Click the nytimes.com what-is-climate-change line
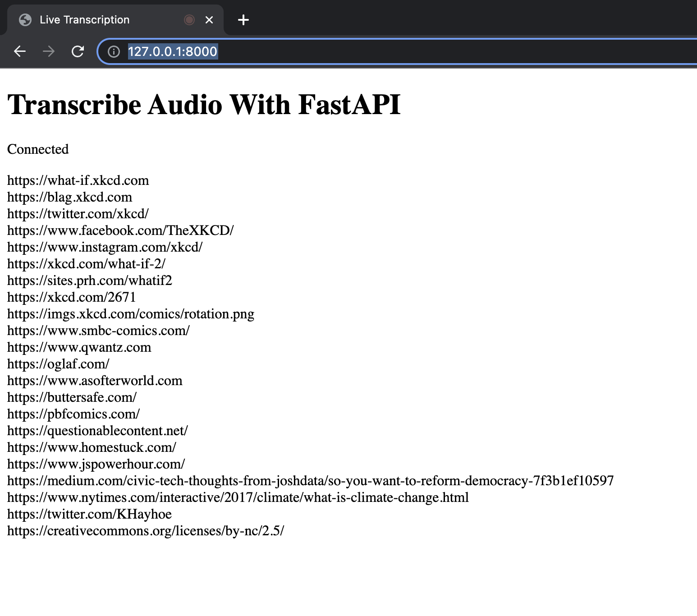Viewport: 697px width, 616px height. pos(238,497)
